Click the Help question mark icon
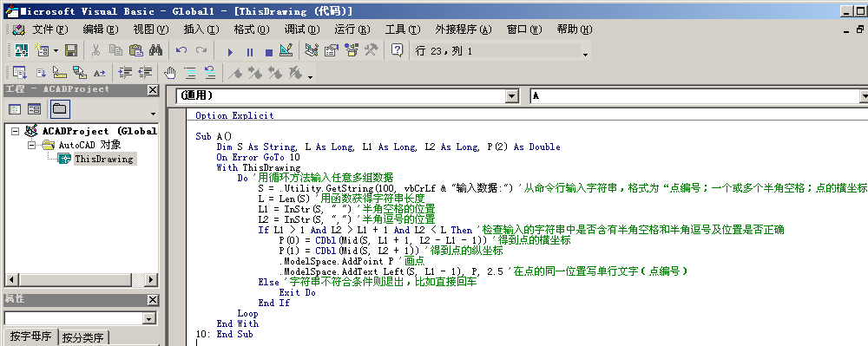Screen dimensions: 868x346 pos(397,51)
